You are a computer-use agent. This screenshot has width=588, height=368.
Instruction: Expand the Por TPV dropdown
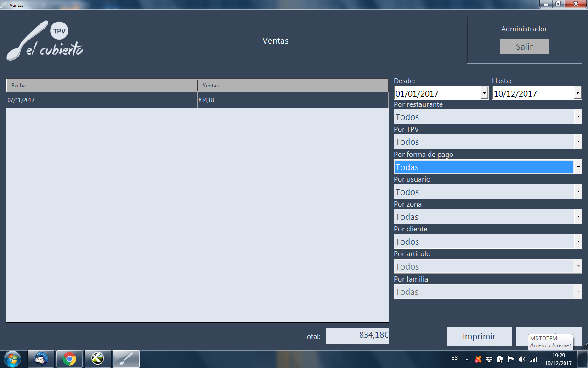click(578, 142)
